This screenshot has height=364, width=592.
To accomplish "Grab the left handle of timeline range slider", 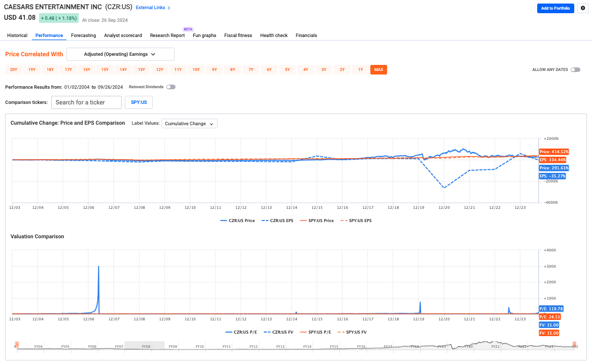I will (17, 345).
